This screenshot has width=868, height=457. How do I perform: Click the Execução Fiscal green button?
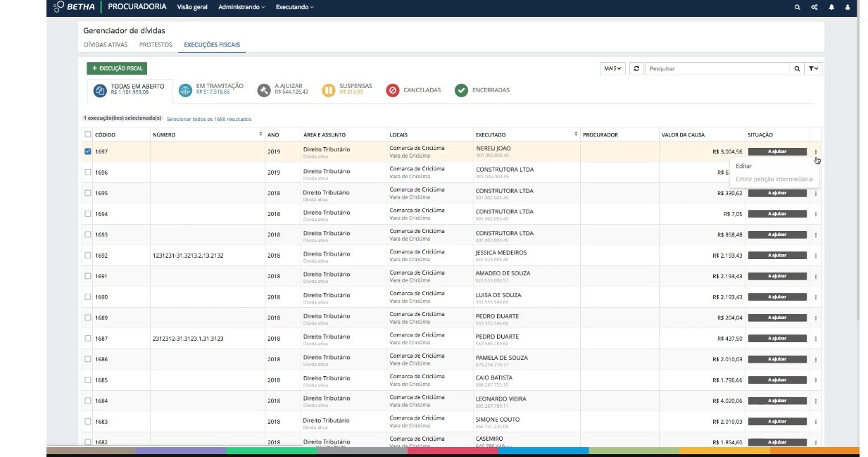click(117, 68)
